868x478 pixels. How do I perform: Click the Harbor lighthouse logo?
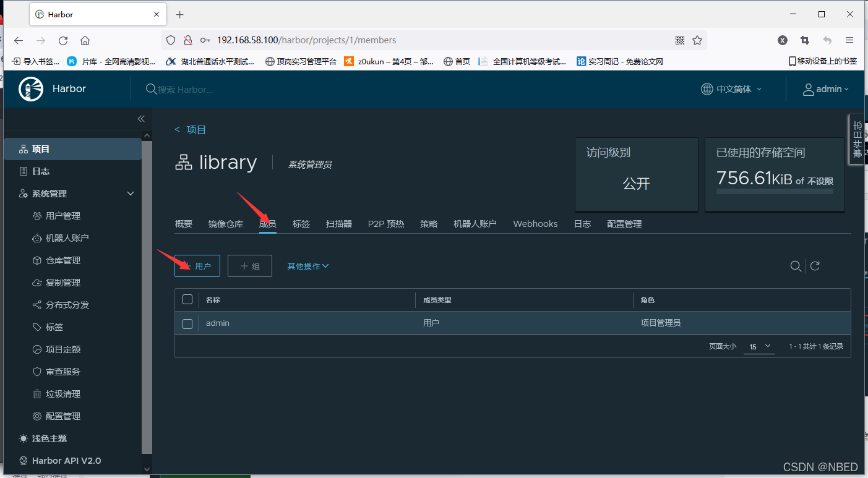coord(31,89)
